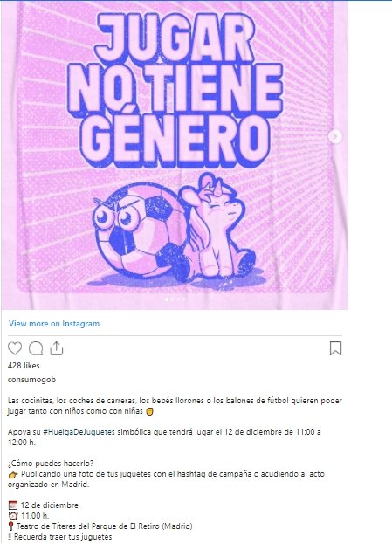This screenshot has height=543, width=392.
Task: Open View more on Instagram link
Action: (x=54, y=324)
